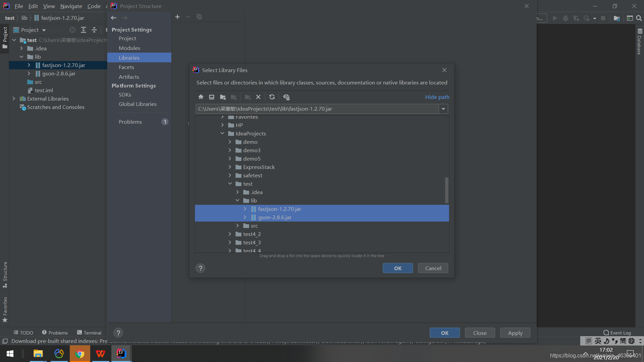
Task: Delete the selected library files
Action: tap(258, 97)
